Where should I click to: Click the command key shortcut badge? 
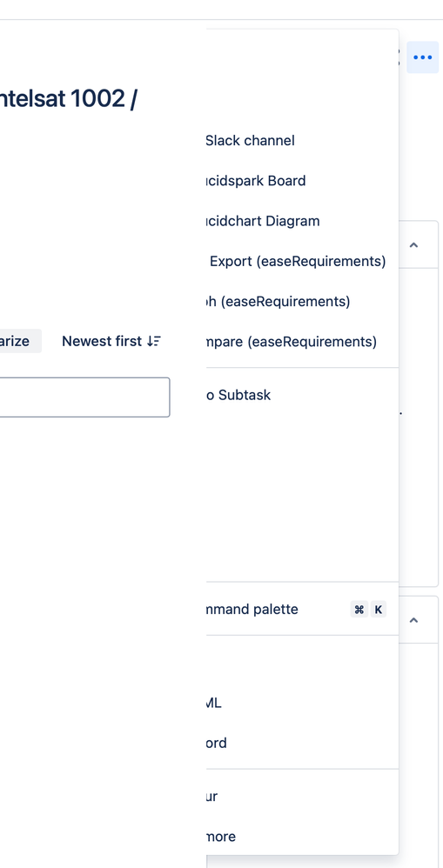(x=359, y=610)
